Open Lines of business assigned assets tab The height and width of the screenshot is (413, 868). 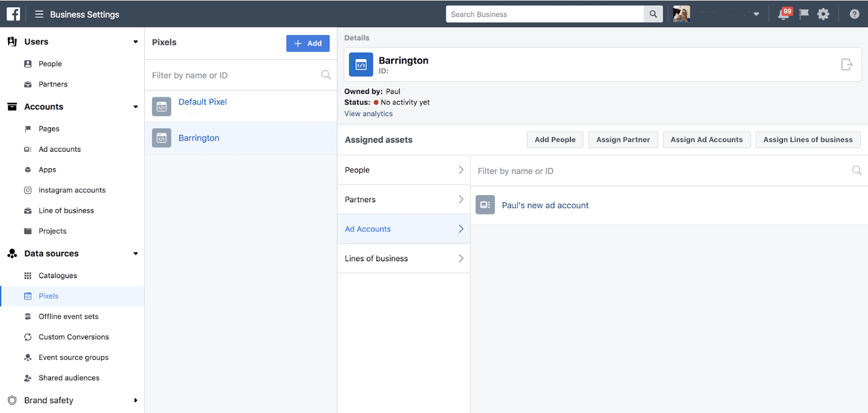pos(404,259)
